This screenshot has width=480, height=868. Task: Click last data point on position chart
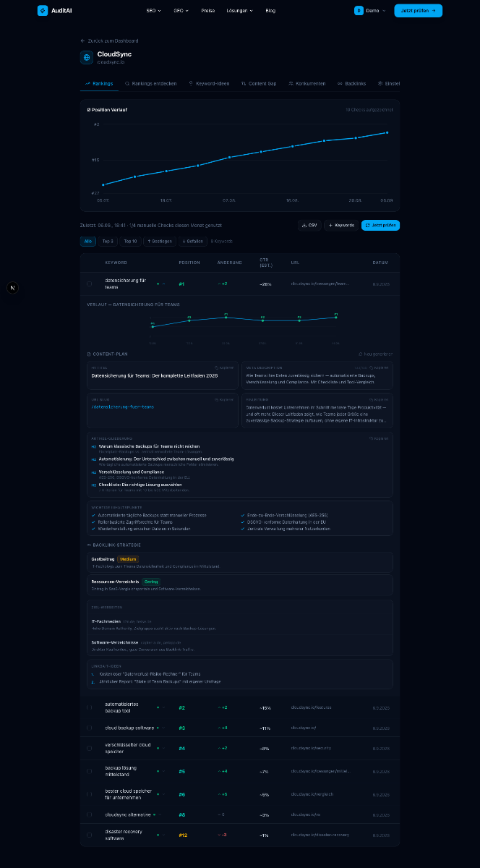(x=387, y=132)
